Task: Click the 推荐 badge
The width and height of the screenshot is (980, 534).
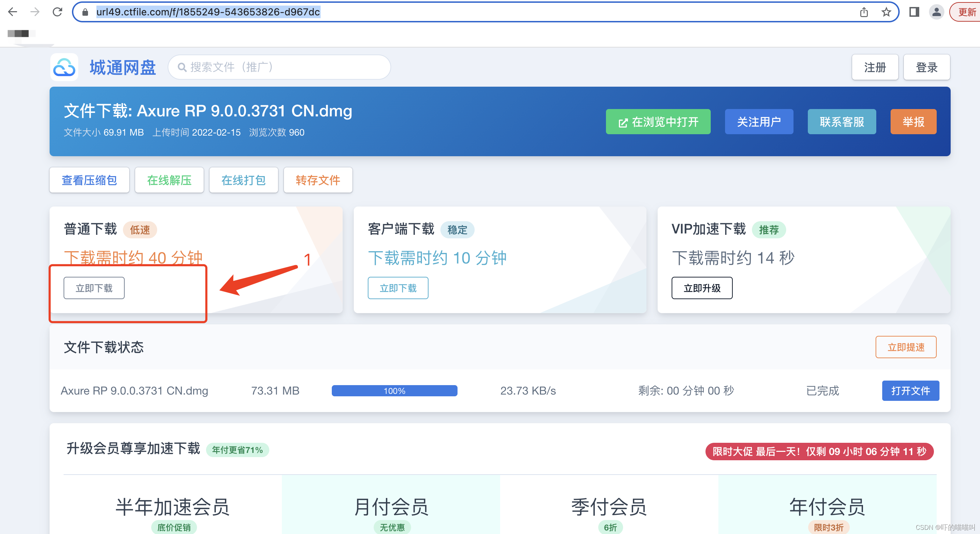Action: click(768, 230)
